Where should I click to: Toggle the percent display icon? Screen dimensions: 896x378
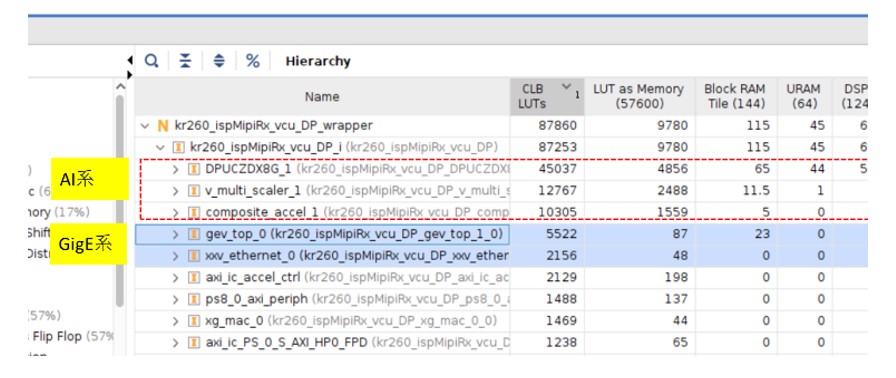point(253,61)
